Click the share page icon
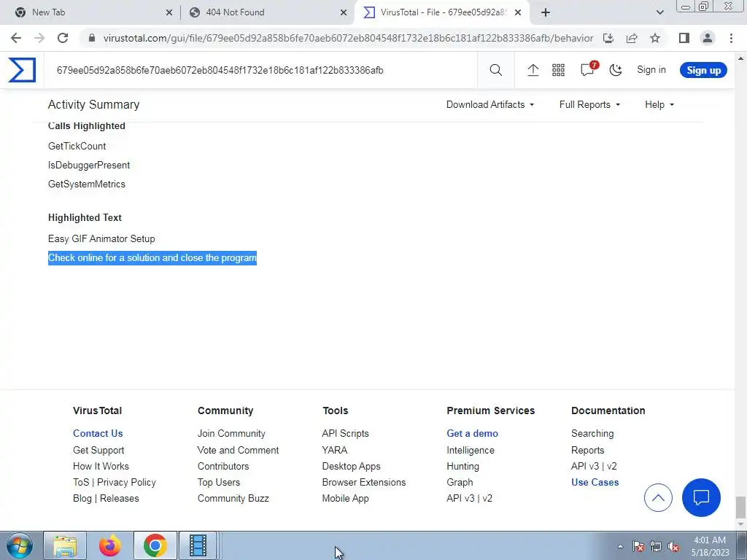 coord(632,38)
